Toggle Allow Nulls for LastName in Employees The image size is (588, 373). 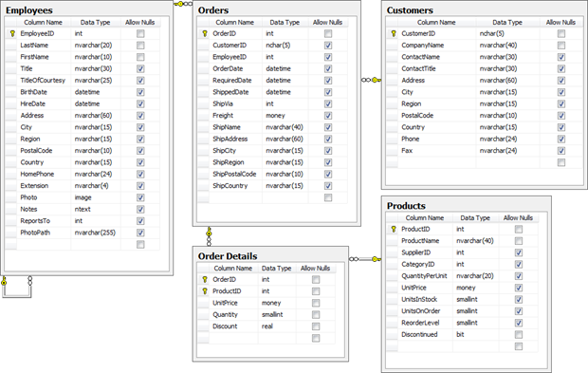(x=140, y=46)
